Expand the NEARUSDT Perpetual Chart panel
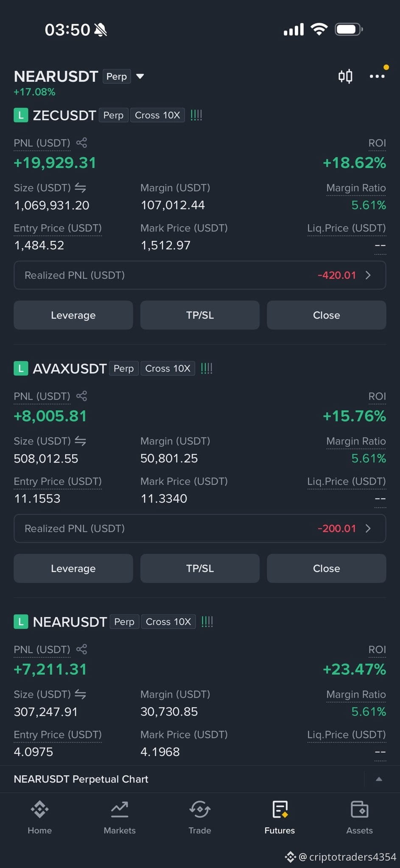 (x=379, y=779)
